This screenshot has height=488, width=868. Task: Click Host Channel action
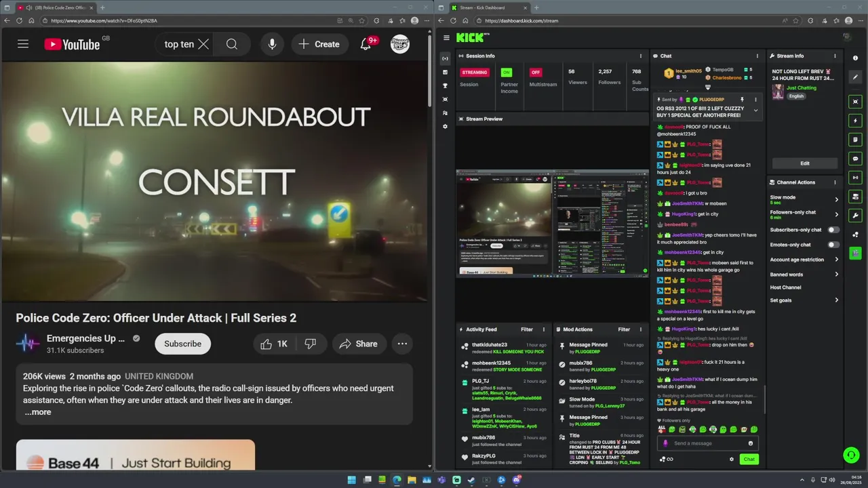tap(785, 287)
